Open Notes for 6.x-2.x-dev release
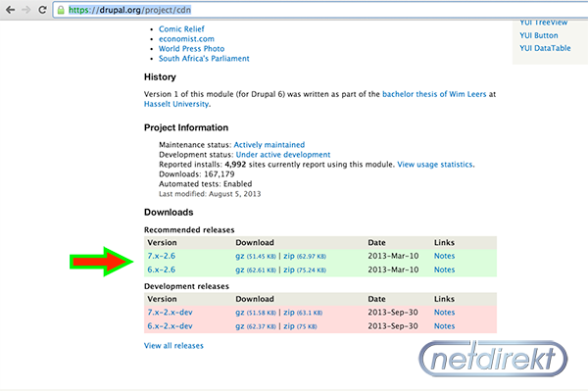588x391 pixels. 444,326
